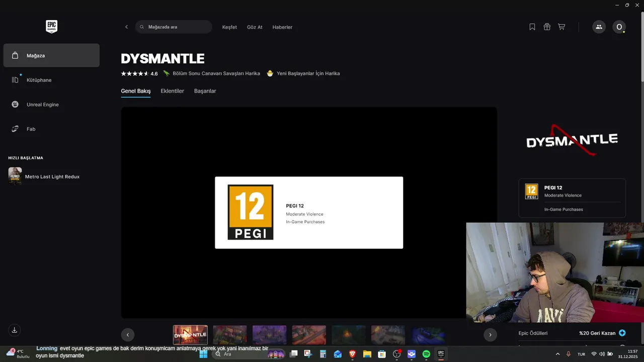Open the gift icon in the header

(x=547, y=27)
